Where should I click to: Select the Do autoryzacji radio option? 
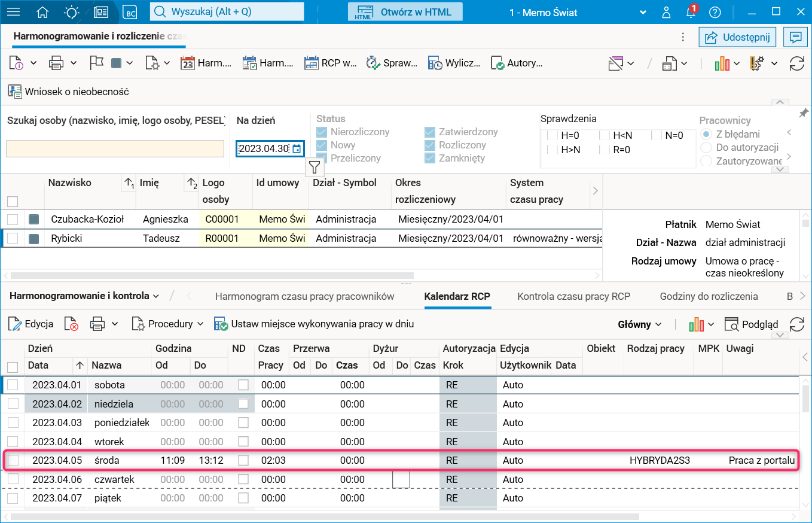pos(706,147)
